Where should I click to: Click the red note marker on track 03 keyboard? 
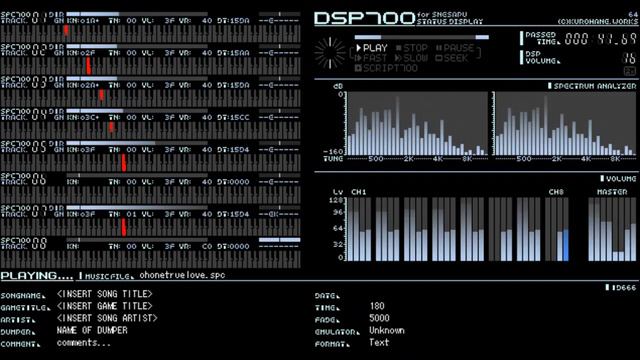click(x=101, y=95)
